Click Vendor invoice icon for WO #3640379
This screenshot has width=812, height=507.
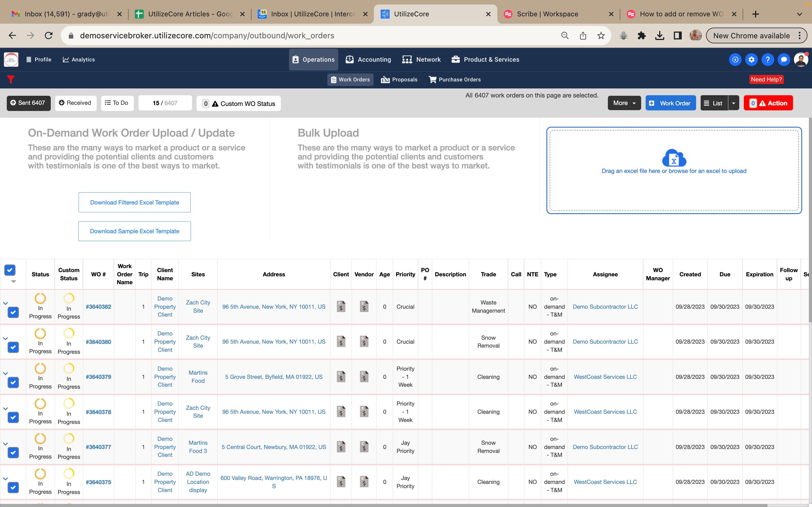point(364,377)
